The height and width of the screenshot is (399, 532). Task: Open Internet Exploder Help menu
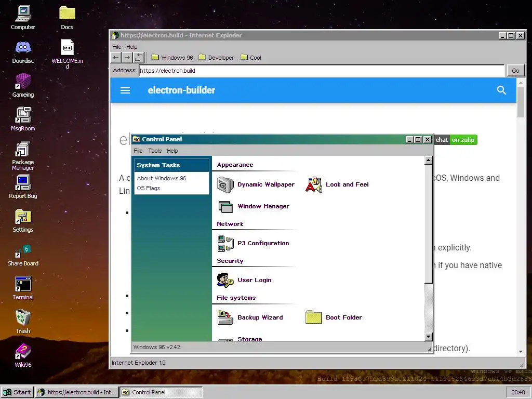[x=131, y=47]
